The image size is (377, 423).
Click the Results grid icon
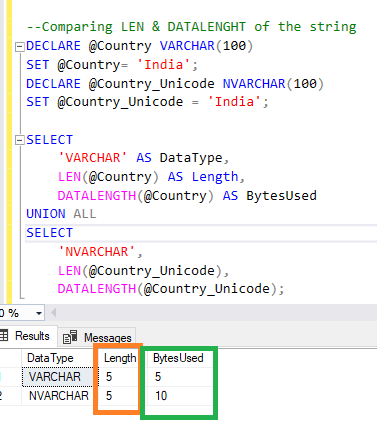point(4,336)
